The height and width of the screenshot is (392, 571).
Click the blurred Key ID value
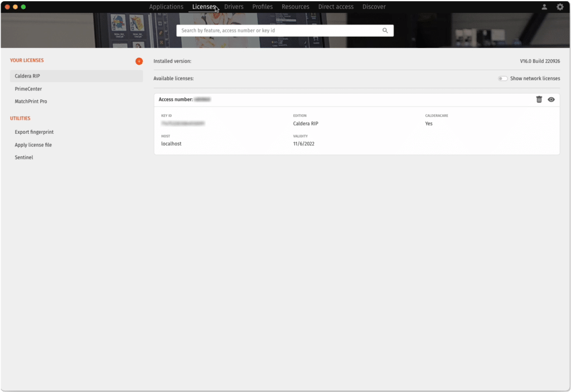point(183,123)
